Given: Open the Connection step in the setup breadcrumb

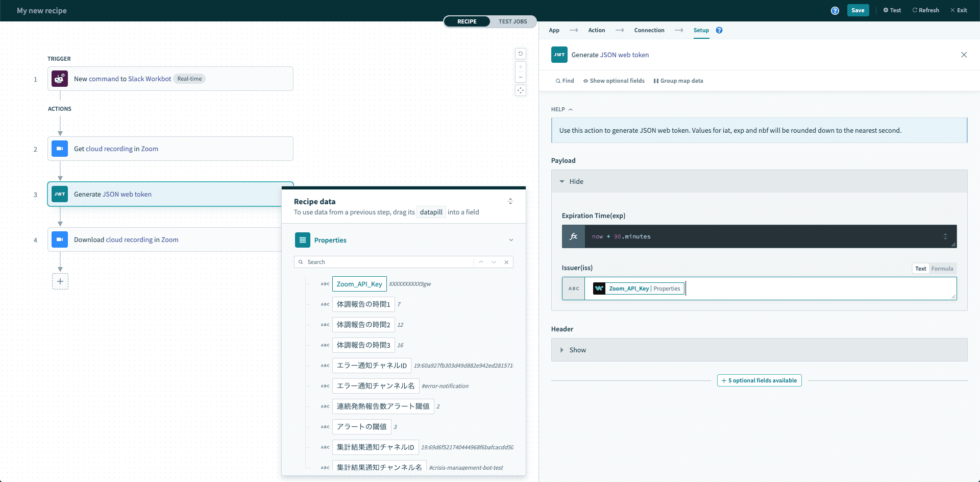Looking at the screenshot, I should [649, 30].
